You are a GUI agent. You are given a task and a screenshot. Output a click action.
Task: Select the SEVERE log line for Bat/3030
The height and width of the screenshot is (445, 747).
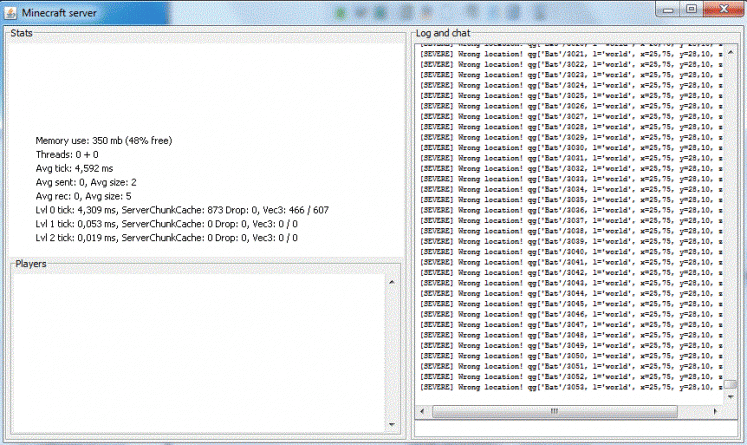[571, 148]
